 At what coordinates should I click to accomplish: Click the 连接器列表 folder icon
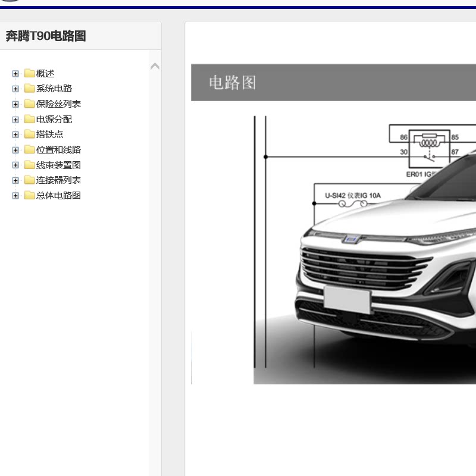coord(29,180)
